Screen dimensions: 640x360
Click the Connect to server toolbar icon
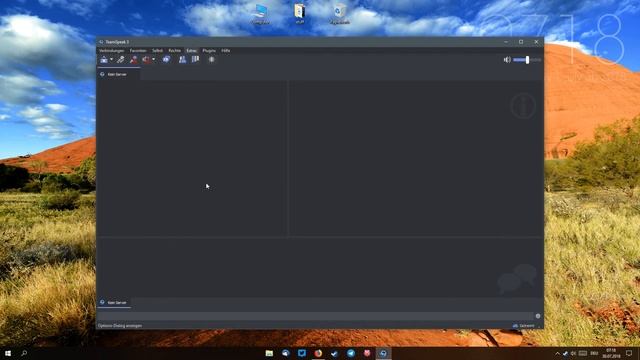pos(104,60)
